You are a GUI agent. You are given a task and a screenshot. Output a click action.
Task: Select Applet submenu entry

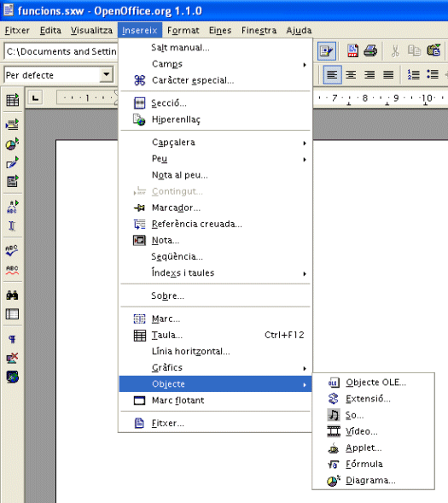coord(374,447)
